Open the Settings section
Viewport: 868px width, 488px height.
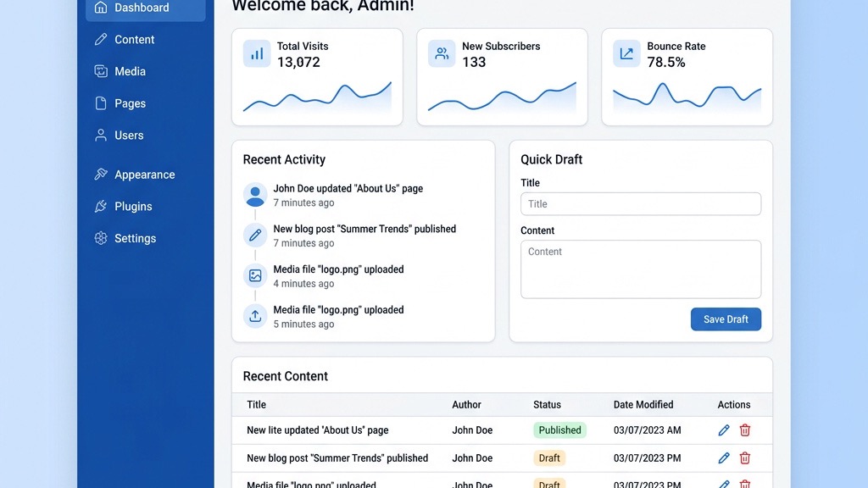135,238
